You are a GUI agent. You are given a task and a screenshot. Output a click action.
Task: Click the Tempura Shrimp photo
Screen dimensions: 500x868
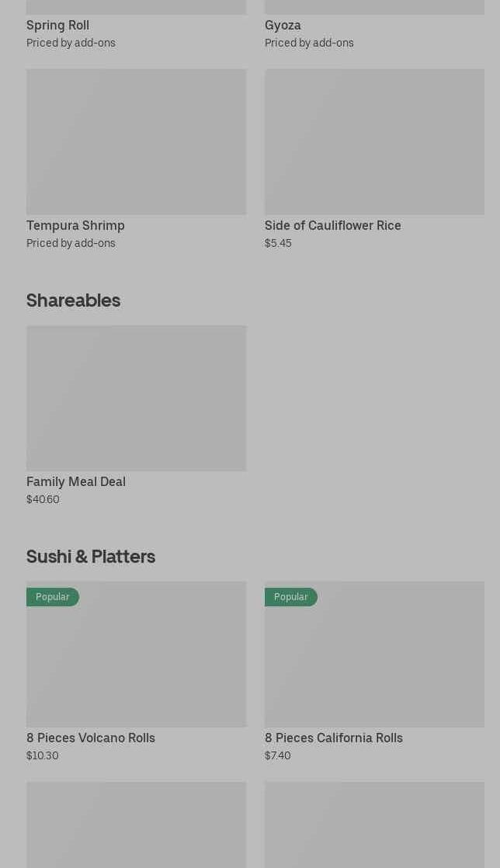tap(136, 141)
